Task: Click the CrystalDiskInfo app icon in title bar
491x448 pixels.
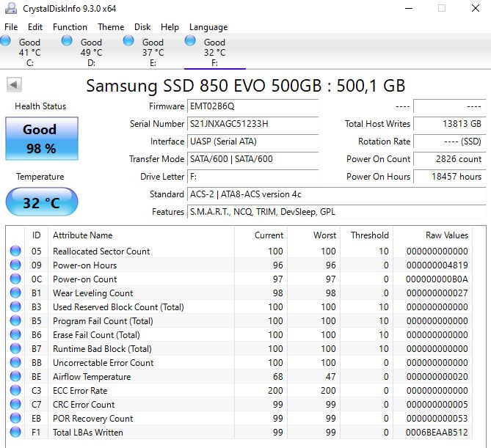Action: click(x=11, y=9)
